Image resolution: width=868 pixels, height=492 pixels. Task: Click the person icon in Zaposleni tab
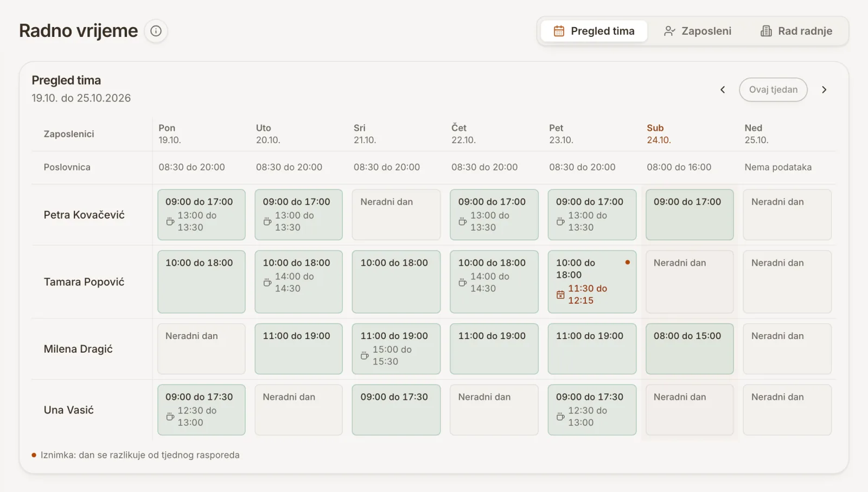pyautogui.click(x=669, y=31)
